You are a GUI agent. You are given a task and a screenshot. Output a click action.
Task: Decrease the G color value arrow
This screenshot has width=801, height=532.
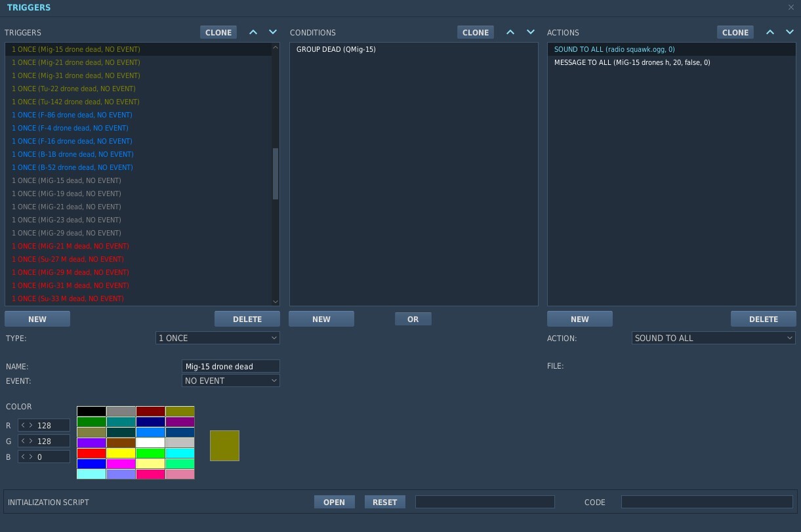(x=23, y=441)
